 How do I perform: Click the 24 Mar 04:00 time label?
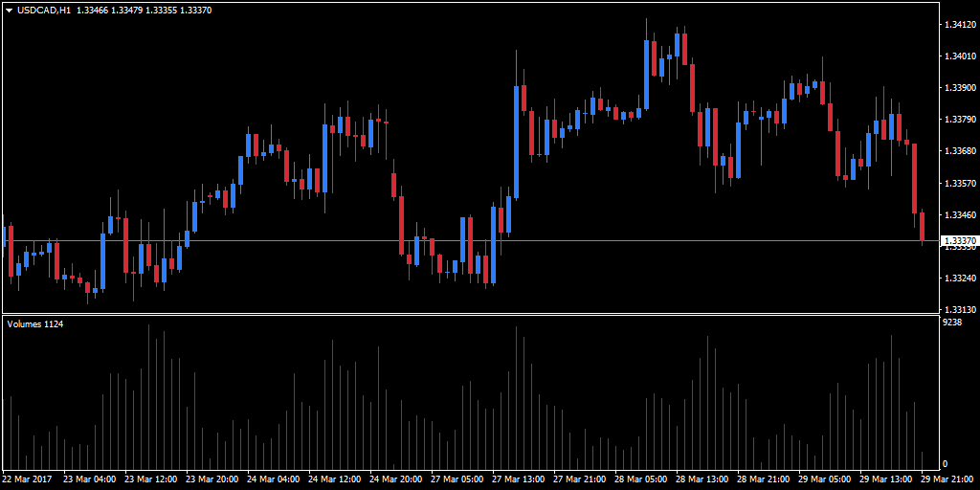pos(274,479)
